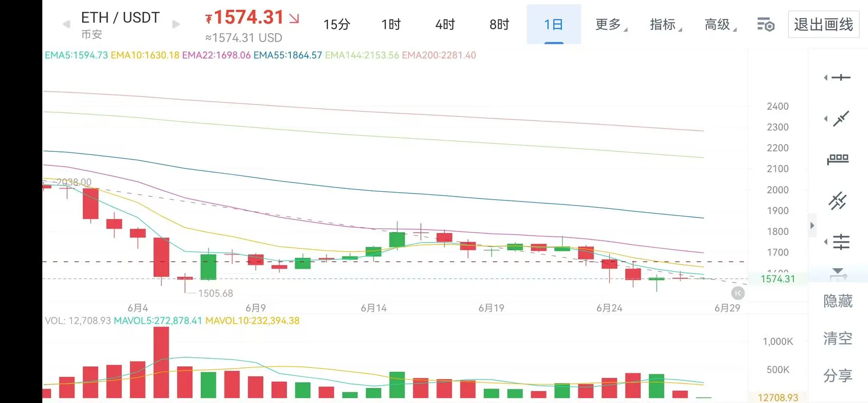Click the 1,000K volume axis label
The width and height of the screenshot is (868, 403).
778,342
